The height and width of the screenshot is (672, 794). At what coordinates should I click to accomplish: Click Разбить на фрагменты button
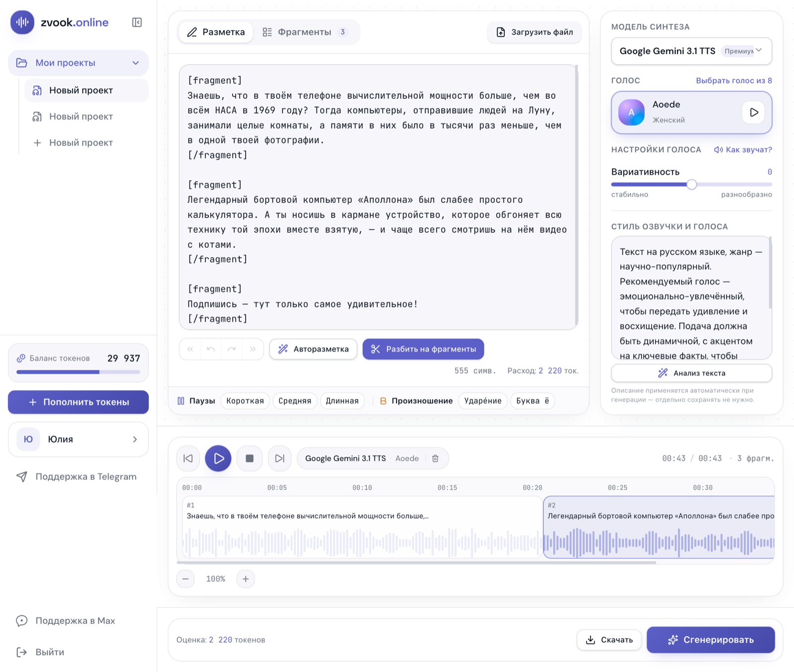pyautogui.click(x=423, y=349)
